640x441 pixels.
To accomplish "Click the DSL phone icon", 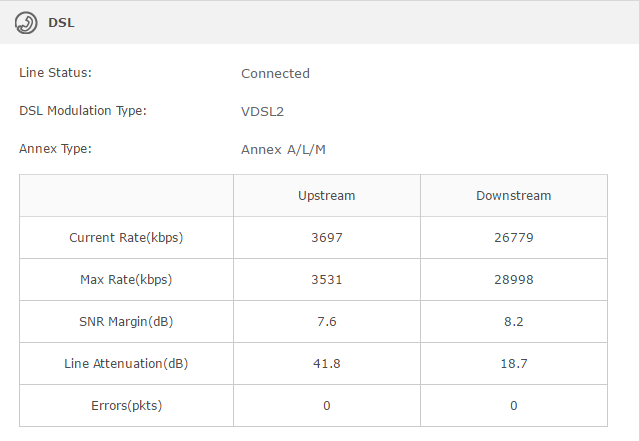I will pyautogui.click(x=26, y=22).
